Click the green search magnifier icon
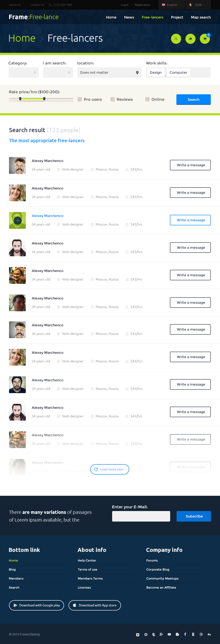The width and height of the screenshot is (220, 644). point(176,39)
